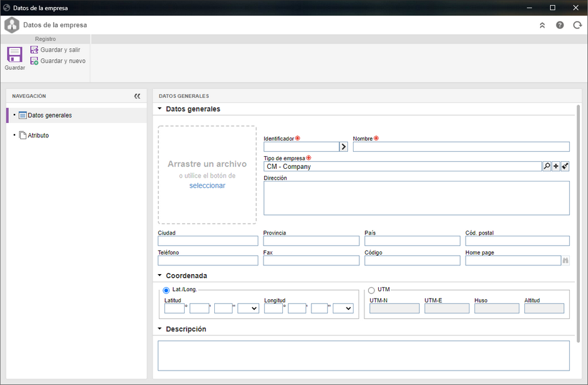Screen dimensions: 588x385
Task: Click the vertical scrollbar of the form
Action: click(578, 224)
